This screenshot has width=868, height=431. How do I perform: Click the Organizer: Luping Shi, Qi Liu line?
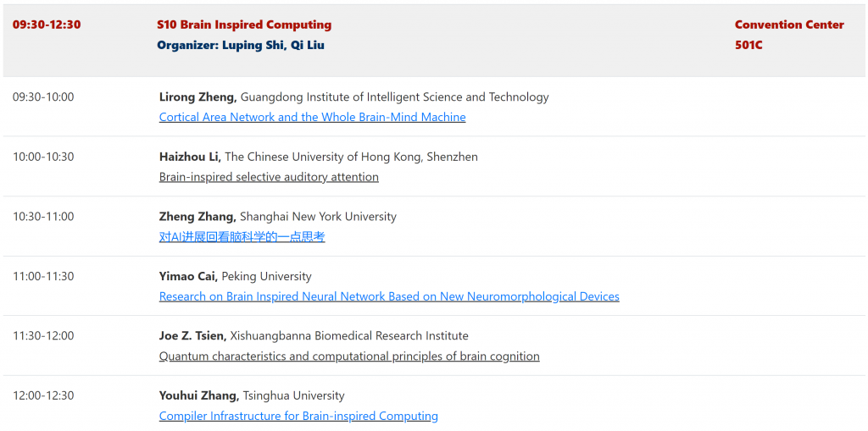click(241, 46)
